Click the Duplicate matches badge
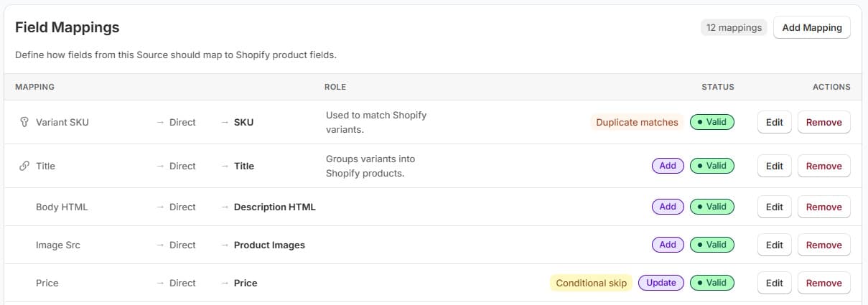 click(637, 122)
